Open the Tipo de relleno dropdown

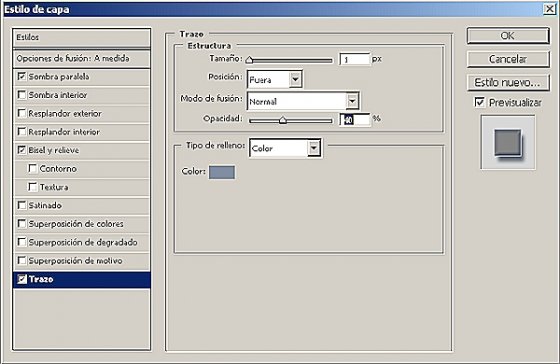(285, 148)
